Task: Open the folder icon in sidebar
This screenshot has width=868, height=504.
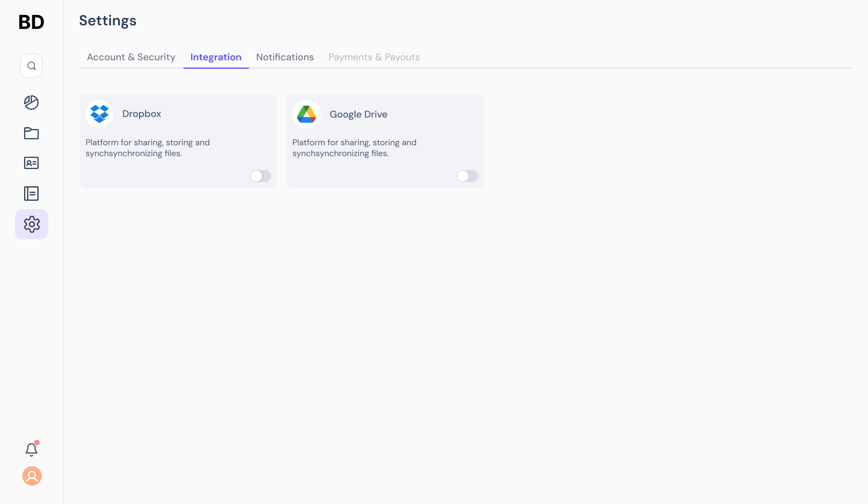Action: pos(31,133)
